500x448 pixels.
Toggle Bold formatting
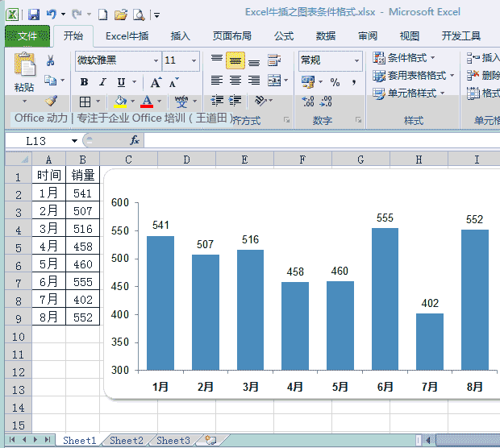pos(84,82)
